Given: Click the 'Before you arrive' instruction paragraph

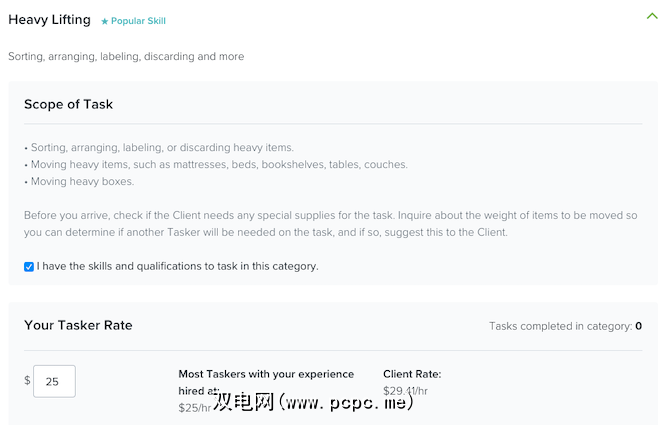Looking at the screenshot, I should 330,223.
